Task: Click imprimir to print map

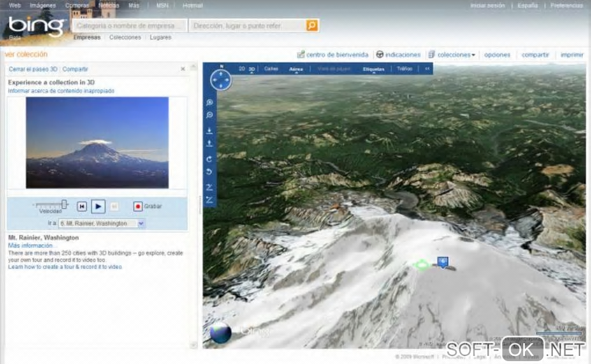Action: 572,54
